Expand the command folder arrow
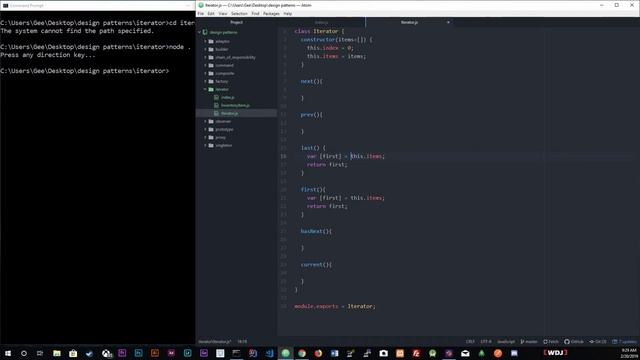Screen dimensions: 640x360 click(205, 65)
